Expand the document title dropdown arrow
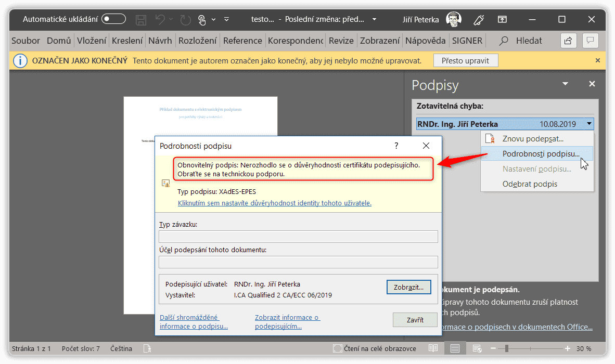 tap(374, 19)
